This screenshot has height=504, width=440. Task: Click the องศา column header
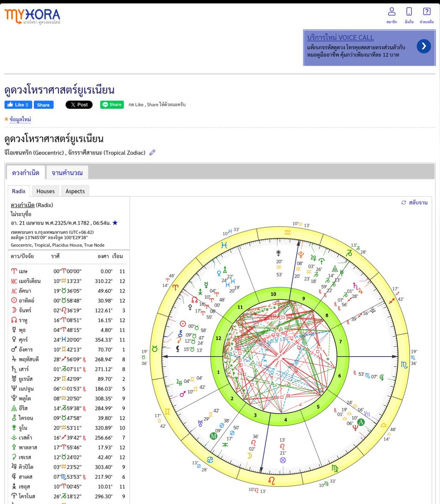[103, 256]
